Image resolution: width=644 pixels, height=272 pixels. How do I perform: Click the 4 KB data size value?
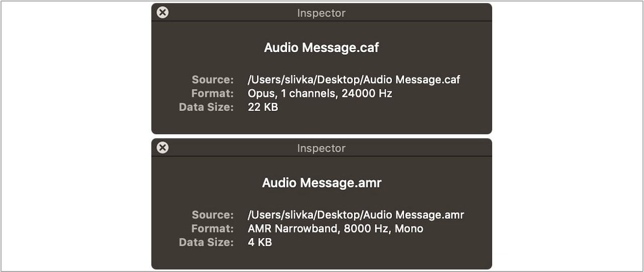click(x=260, y=242)
